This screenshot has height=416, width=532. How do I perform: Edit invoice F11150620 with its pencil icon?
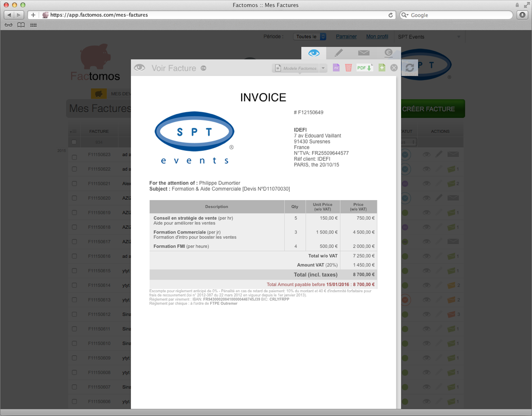pyautogui.click(x=439, y=198)
